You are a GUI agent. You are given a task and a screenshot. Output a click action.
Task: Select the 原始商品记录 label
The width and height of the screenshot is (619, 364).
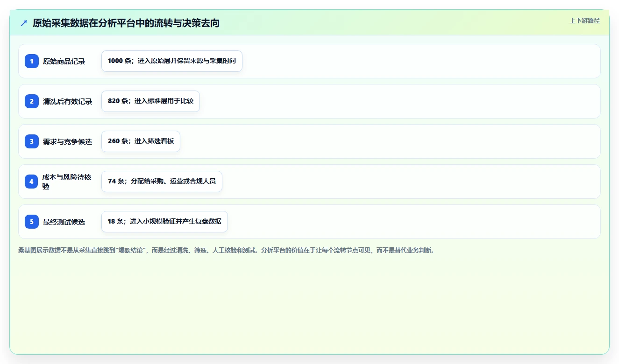coord(64,61)
